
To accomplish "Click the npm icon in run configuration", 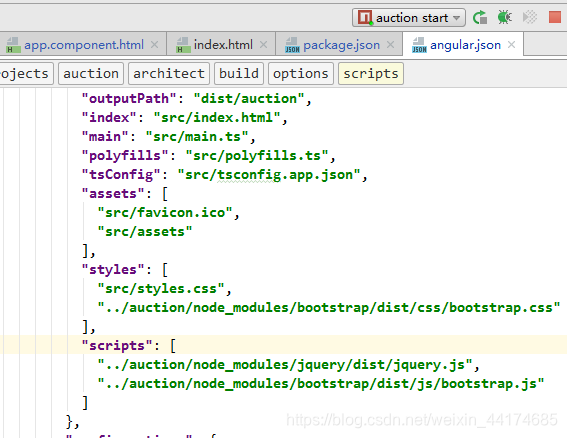I will pyautogui.click(x=365, y=17).
